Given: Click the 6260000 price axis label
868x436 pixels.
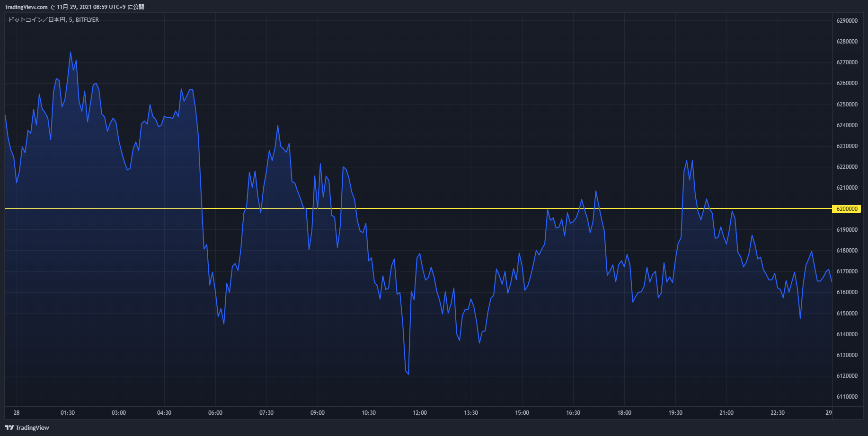Looking at the screenshot, I should 847,83.
